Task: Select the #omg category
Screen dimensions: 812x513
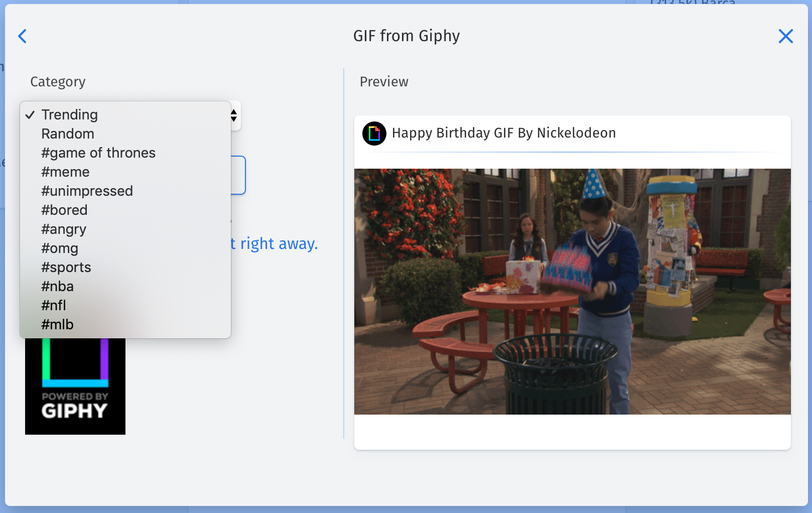Action: click(125, 248)
